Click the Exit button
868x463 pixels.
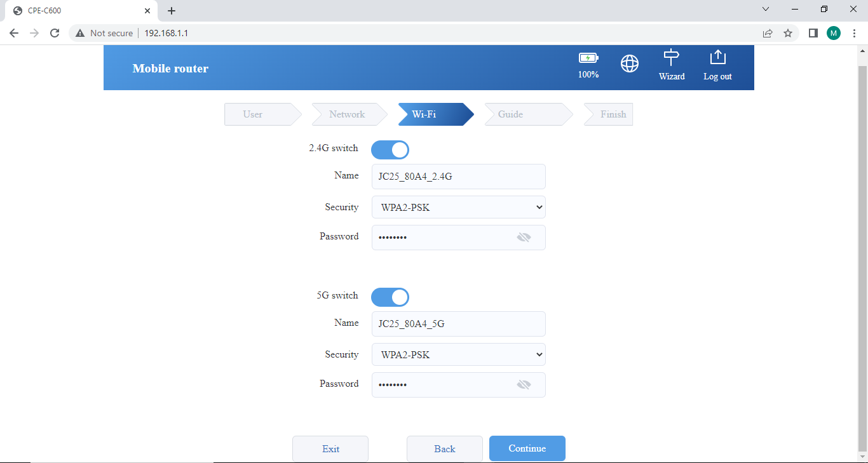pyautogui.click(x=330, y=448)
